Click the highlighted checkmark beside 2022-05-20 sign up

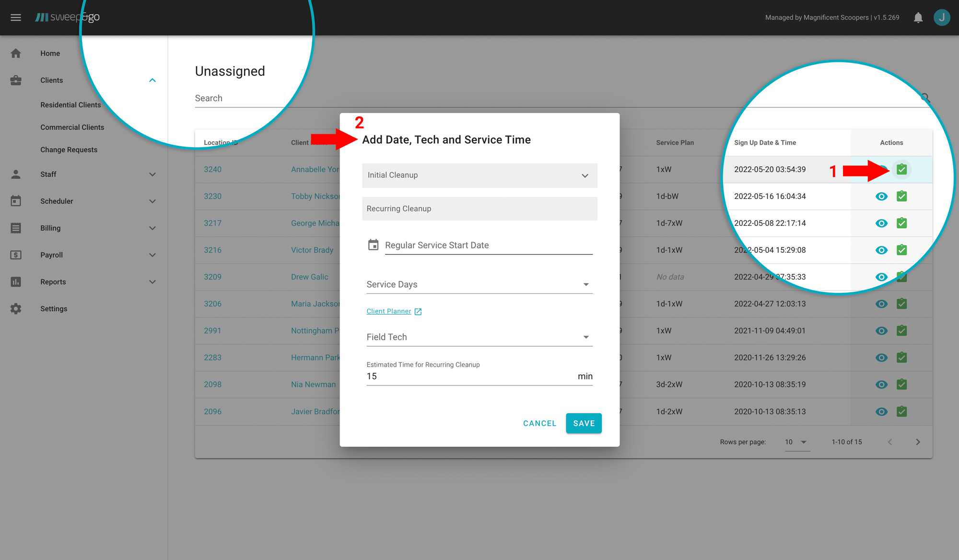click(902, 169)
